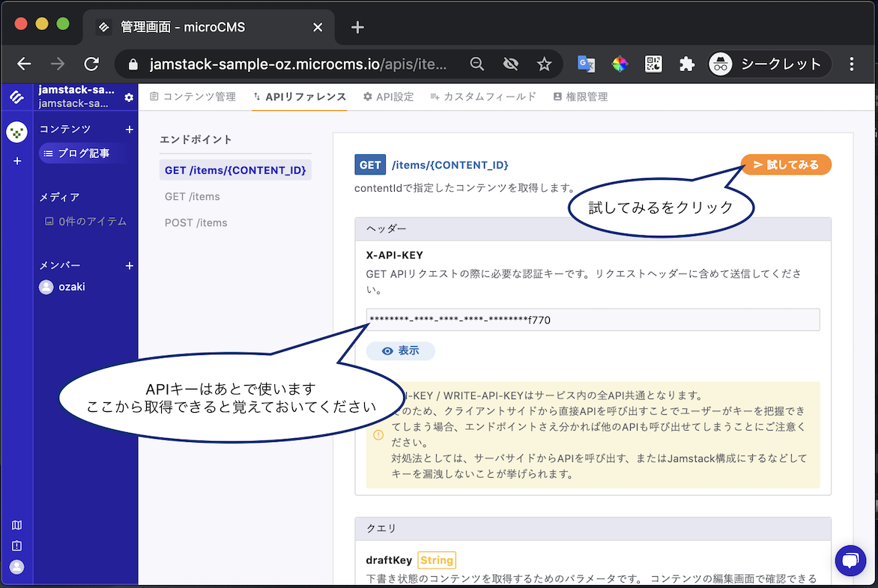Open the color wheel extension
Screen dimensions: 878x588
click(x=620, y=64)
